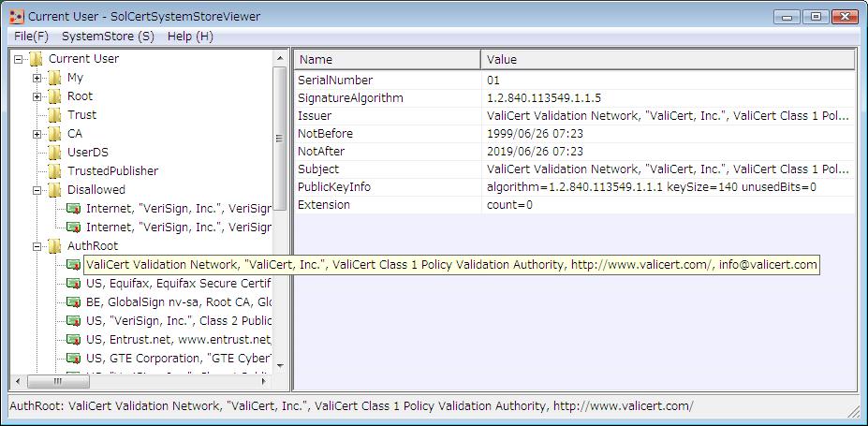Click the Current User folder icon

36,59
